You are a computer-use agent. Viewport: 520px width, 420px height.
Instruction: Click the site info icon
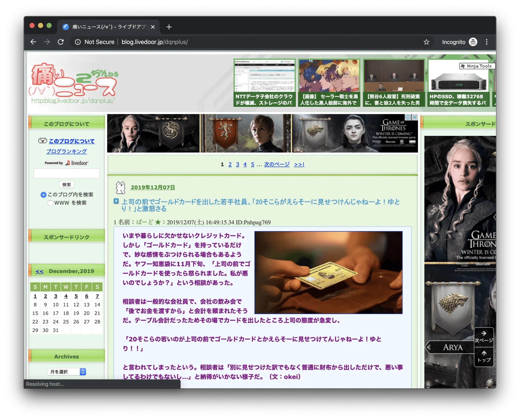tap(78, 42)
